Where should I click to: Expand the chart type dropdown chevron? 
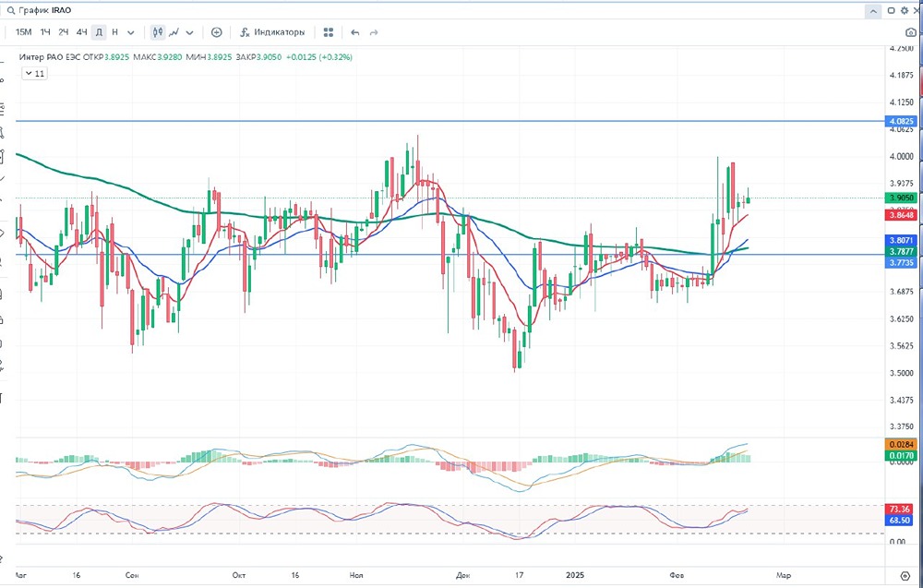[189, 33]
